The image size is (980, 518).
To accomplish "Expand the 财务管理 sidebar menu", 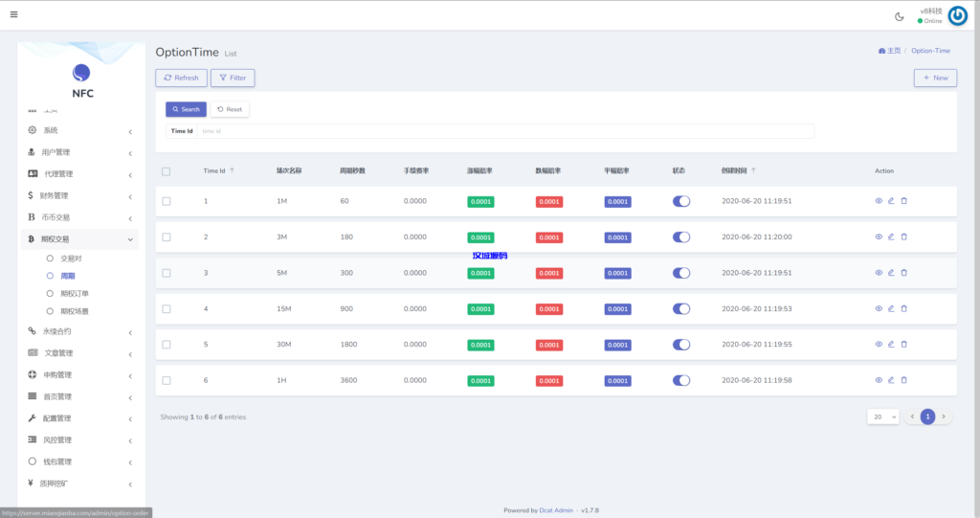I will [x=78, y=195].
